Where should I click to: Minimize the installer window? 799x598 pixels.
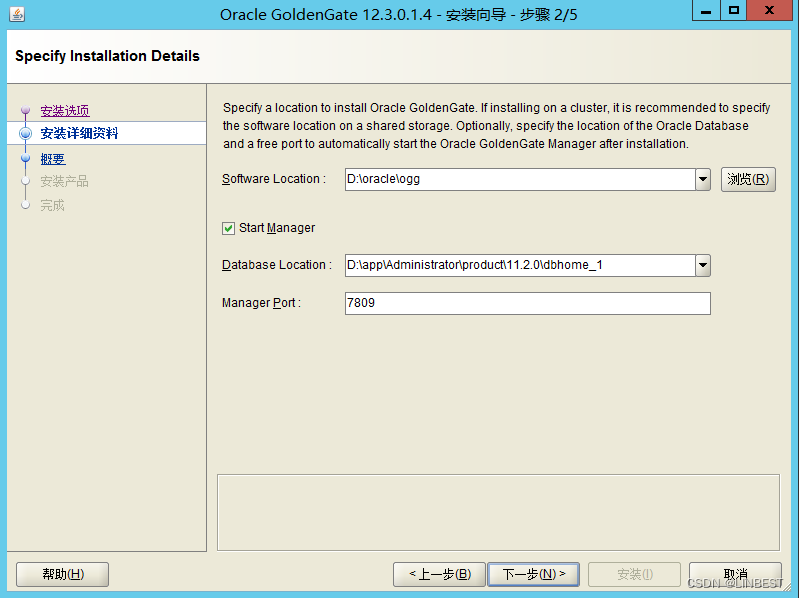click(706, 10)
